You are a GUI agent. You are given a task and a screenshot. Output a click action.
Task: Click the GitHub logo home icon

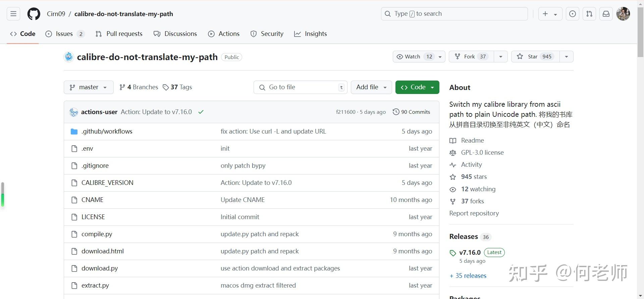34,14
